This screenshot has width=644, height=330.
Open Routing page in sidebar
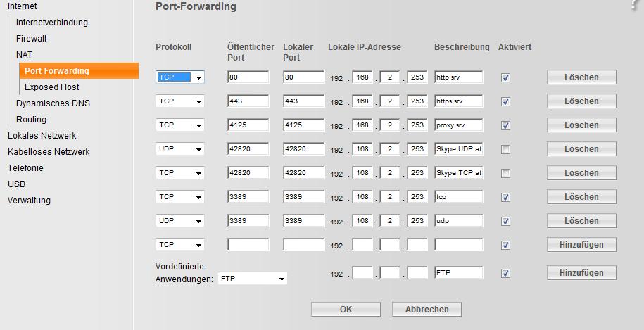point(31,120)
